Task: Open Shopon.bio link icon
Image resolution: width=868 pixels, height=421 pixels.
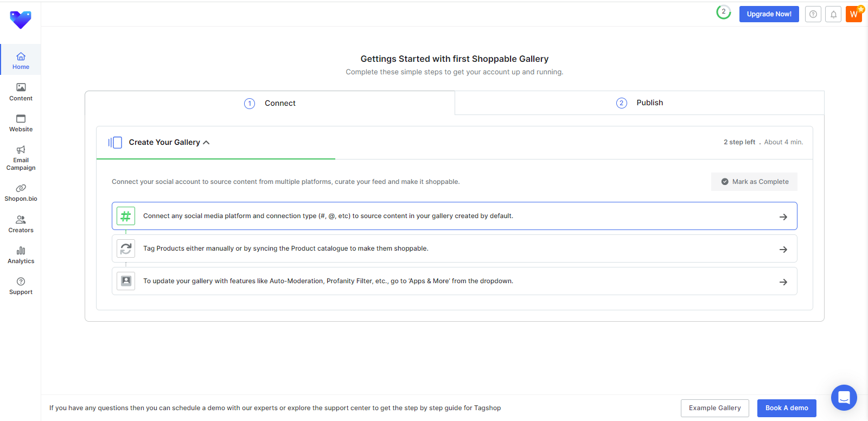Action: (21, 188)
